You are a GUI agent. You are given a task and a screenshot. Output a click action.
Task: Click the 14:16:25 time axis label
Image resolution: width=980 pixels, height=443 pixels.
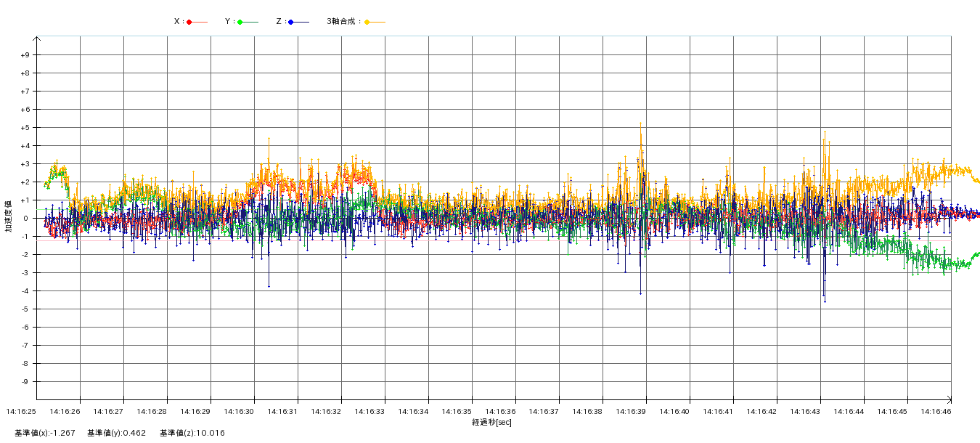pos(21,411)
